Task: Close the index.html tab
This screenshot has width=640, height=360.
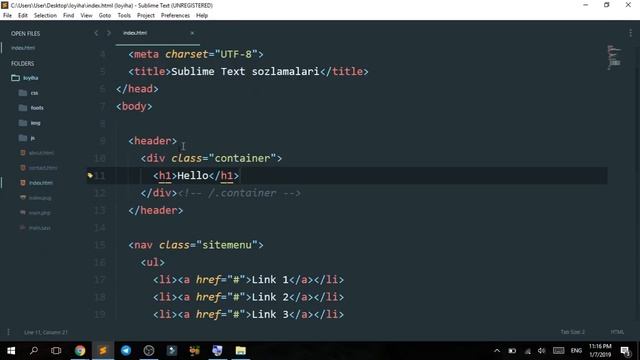Action: tap(192, 33)
